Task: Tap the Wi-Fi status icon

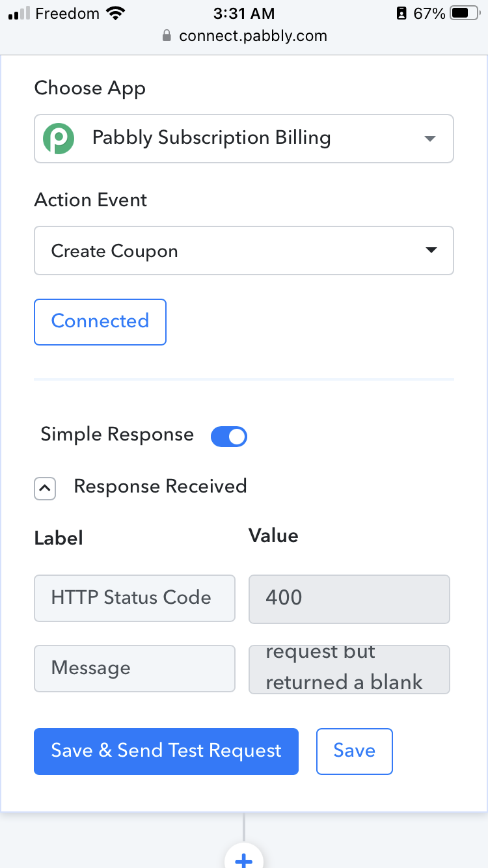Action: (x=115, y=13)
